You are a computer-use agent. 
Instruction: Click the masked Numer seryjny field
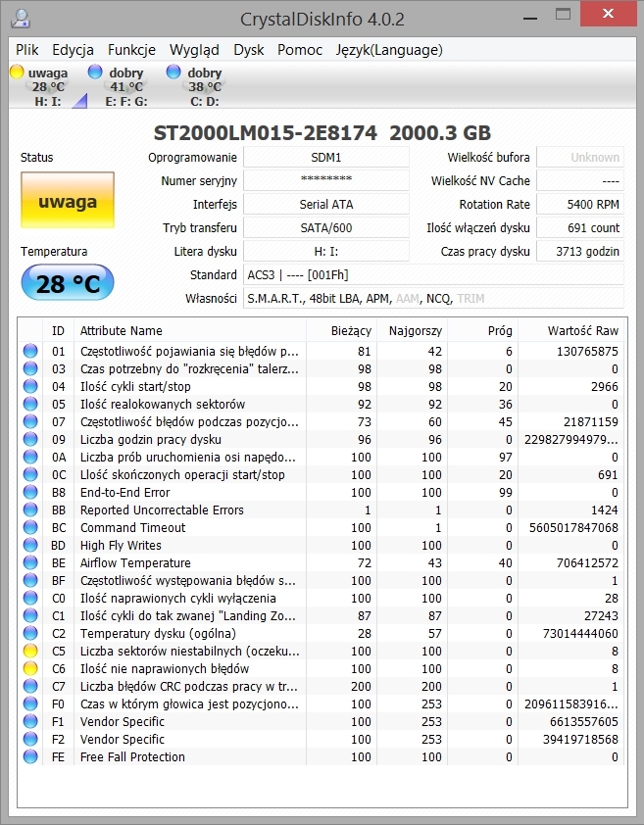(326, 180)
